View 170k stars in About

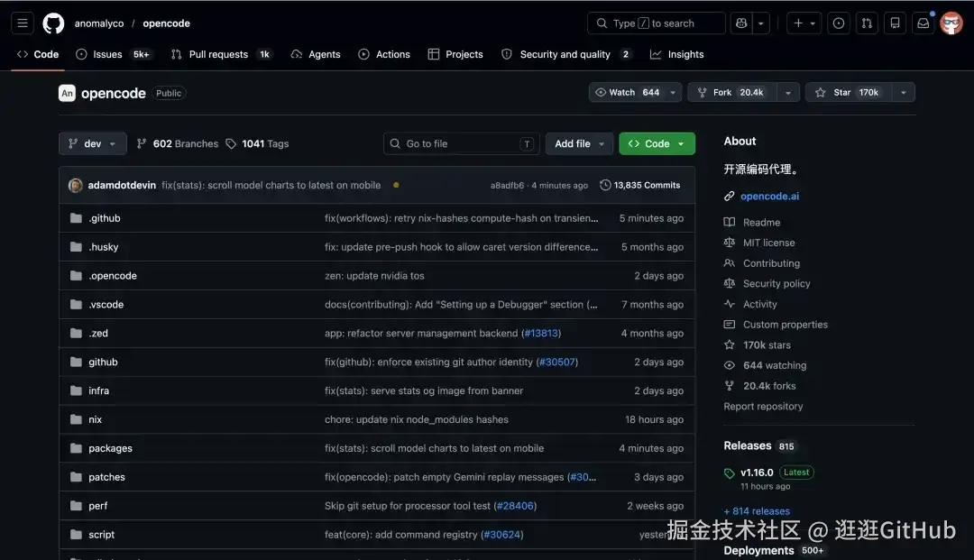pyautogui.click(x=767, y=344)
